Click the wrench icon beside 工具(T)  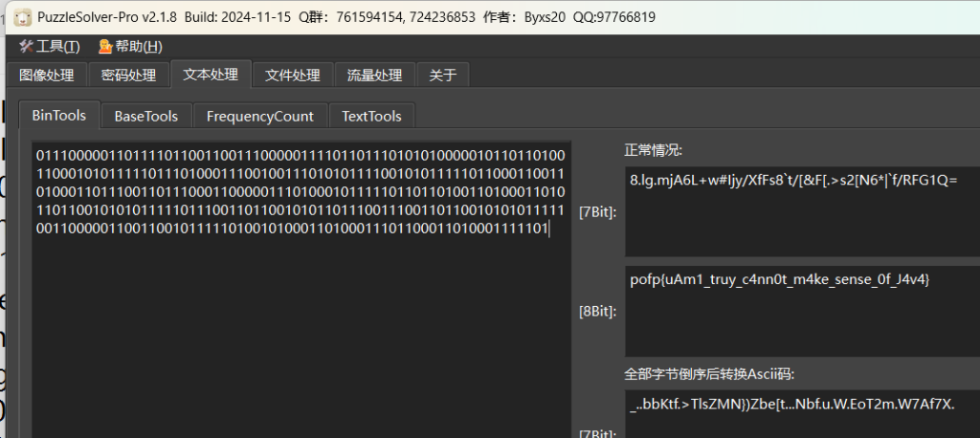26,47
